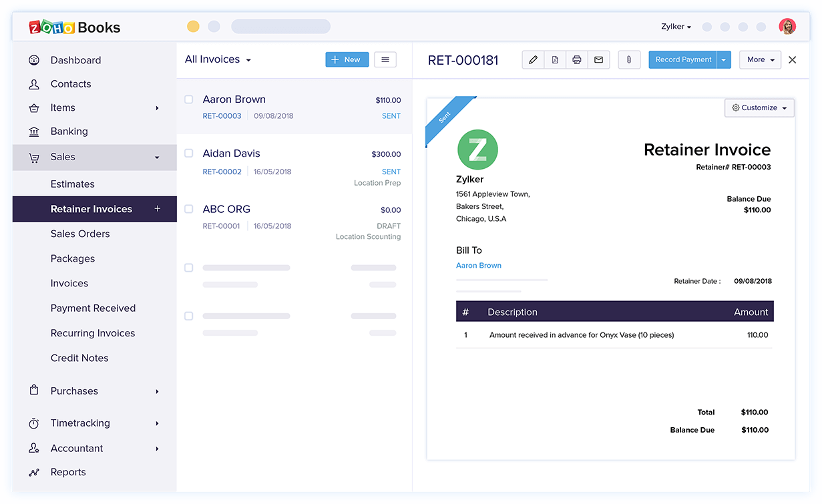
Task: Close the invoice detail panel
Action: click(793, 59)
